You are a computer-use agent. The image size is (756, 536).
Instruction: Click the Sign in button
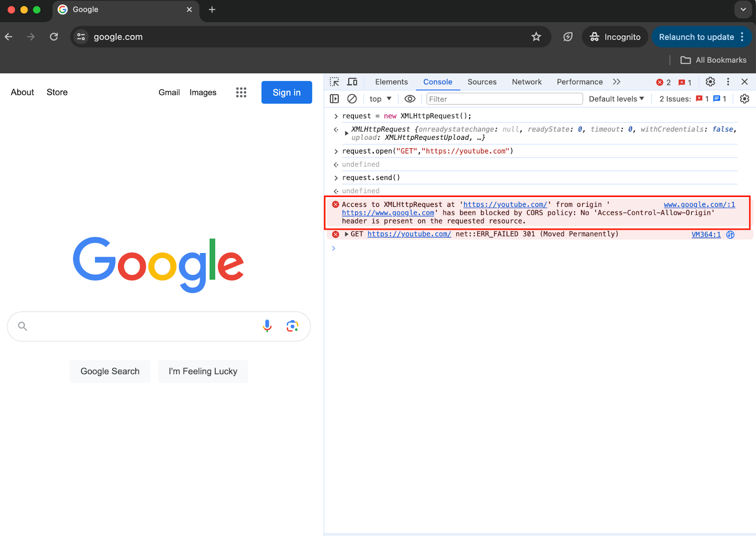pos(286,92)
